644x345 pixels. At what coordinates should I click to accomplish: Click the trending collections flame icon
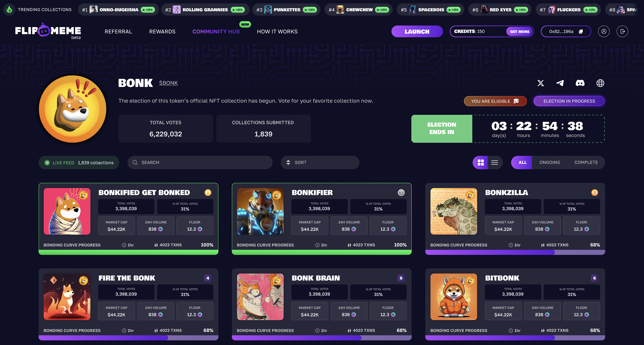point(9,9)
